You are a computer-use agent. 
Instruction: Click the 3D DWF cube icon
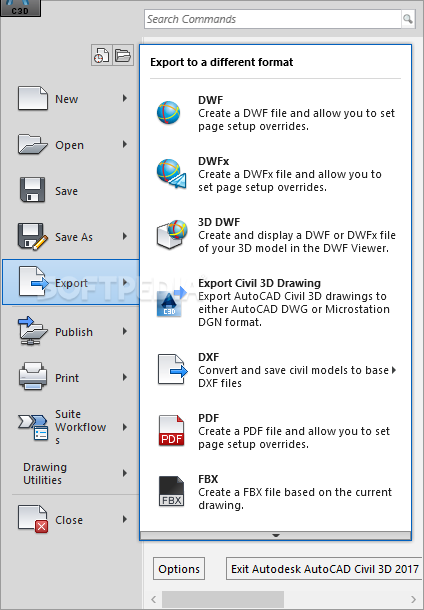pyautogui.click(x=172, y=234)
